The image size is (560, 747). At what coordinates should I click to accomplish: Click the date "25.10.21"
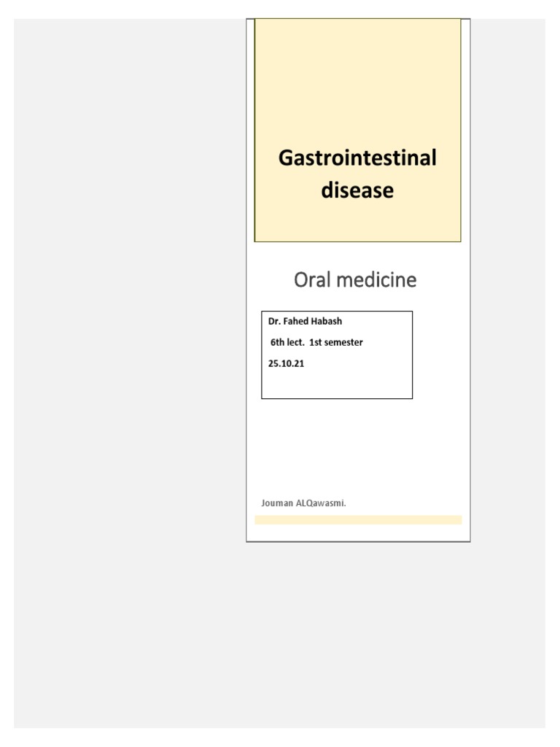click(286, 363)
